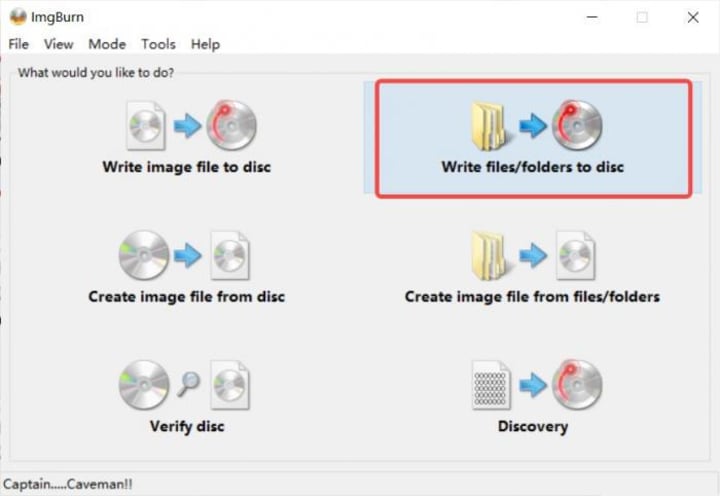Click the Create image file from files/folders icon
The height and width of the screenshot is (496, 720).
coord(533,256)
